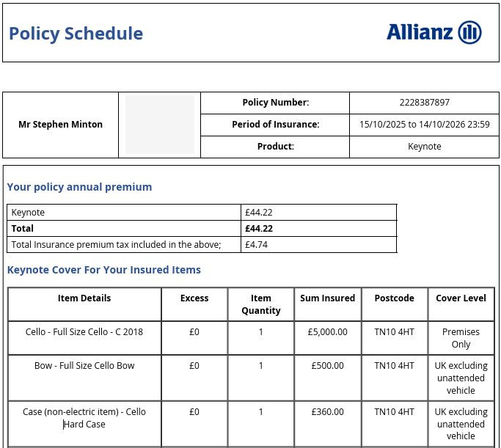The image size is (501, 448).
Task: Click the £5,000.00 sum insured cell
Action: pos(327,332)
